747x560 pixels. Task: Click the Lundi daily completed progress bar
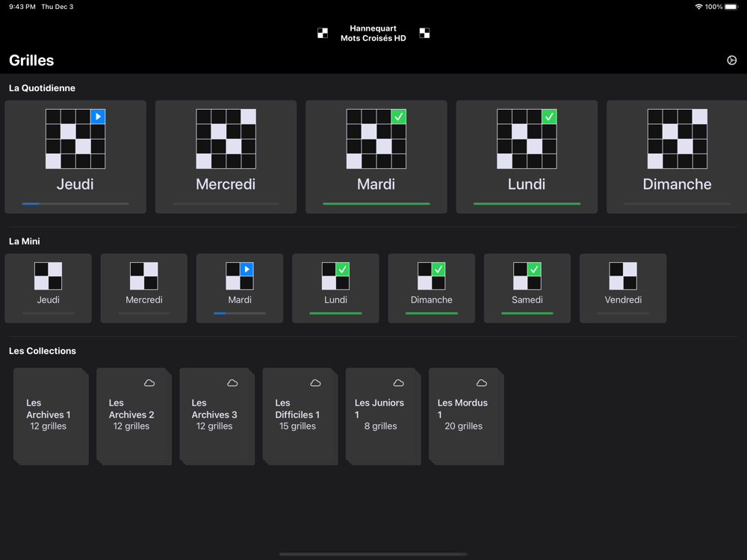click(x=527, y=204)
